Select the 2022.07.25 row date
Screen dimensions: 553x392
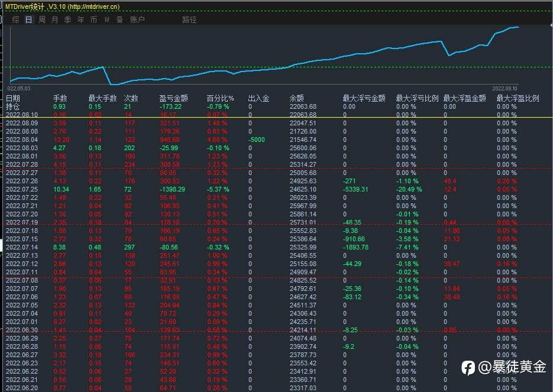click(22, 189)
